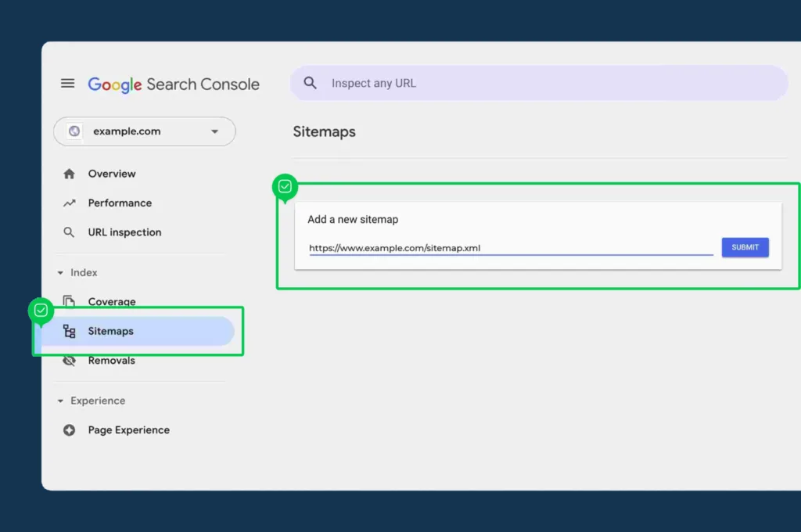Image resolution: width=801 pixels, height=532 pixels.
Task: Click the Sitemaps tree icon in sidebar
Action: click(69, 332)
